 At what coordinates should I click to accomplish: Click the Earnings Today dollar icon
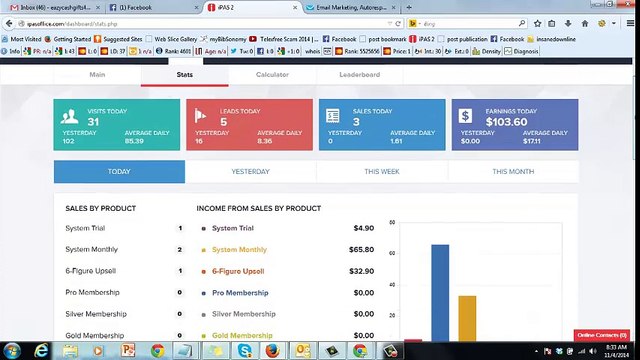point(465,116)
